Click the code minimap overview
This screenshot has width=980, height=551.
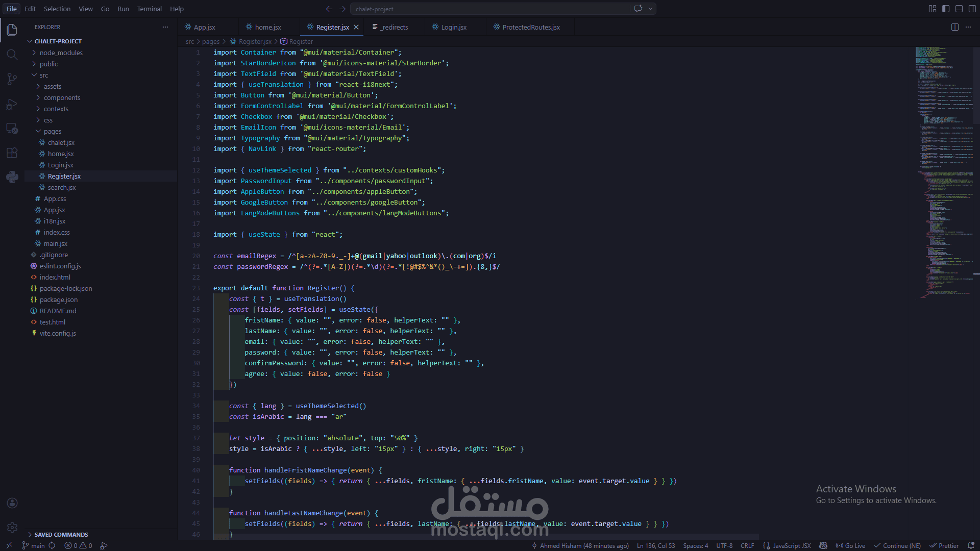pos(944,173)
